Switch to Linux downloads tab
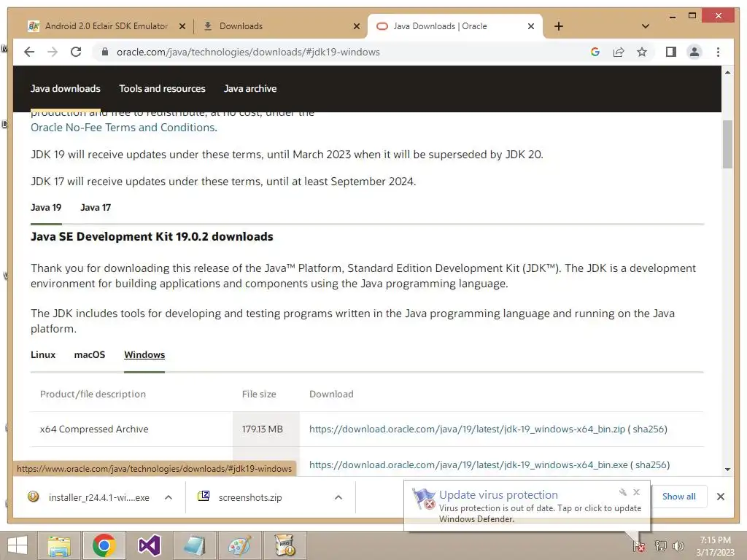 [43, 355]
